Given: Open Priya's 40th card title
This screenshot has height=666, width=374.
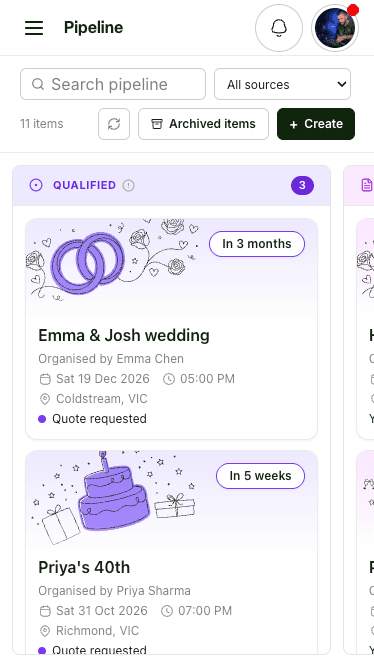Looking at the screenshot, I should pyautogui.click(x=84, y=567).
